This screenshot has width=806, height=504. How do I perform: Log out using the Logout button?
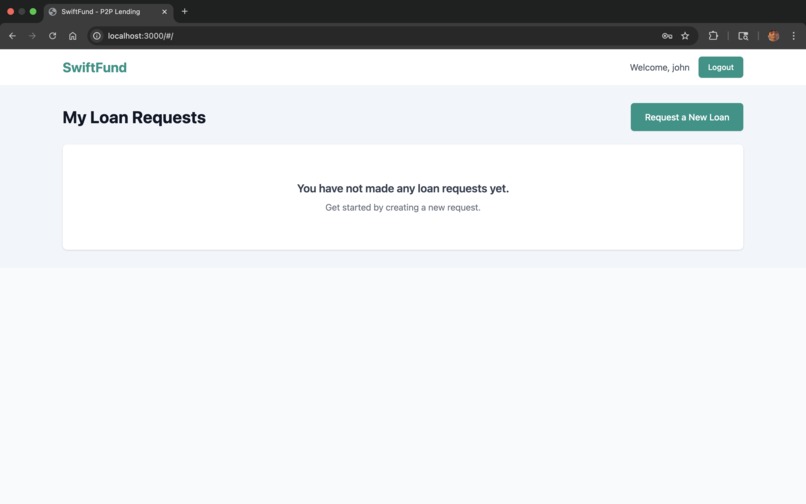click(x=720, y=67)
